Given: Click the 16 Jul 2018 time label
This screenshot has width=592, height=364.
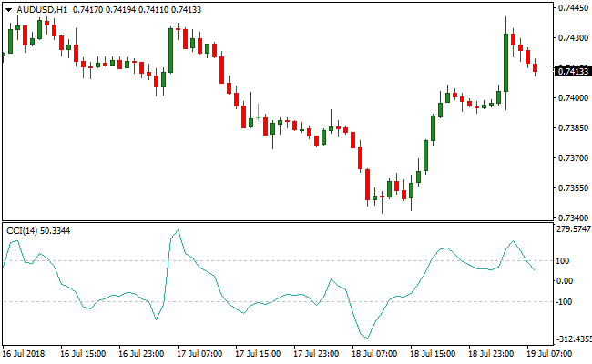Looking at the screenshot, I should [x=23, y=354].
